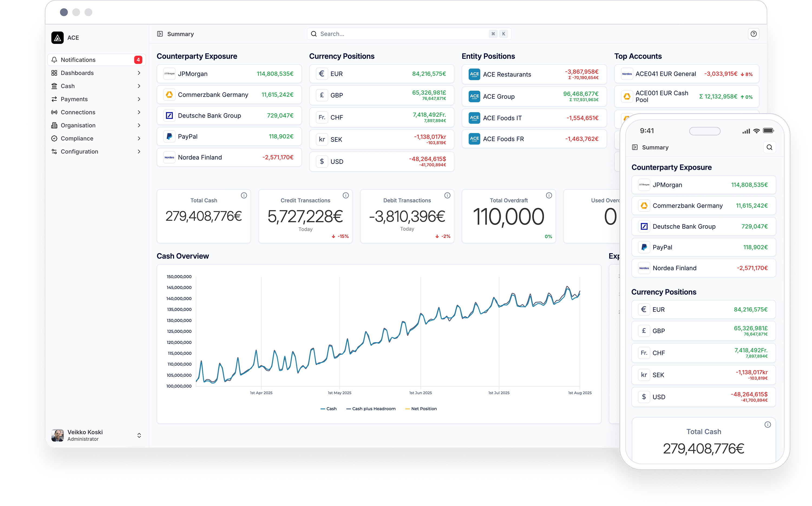The width and height of the screenshot is (812, 506).
Task: Select Compliance in the sidebar menu
Action: 77,138
